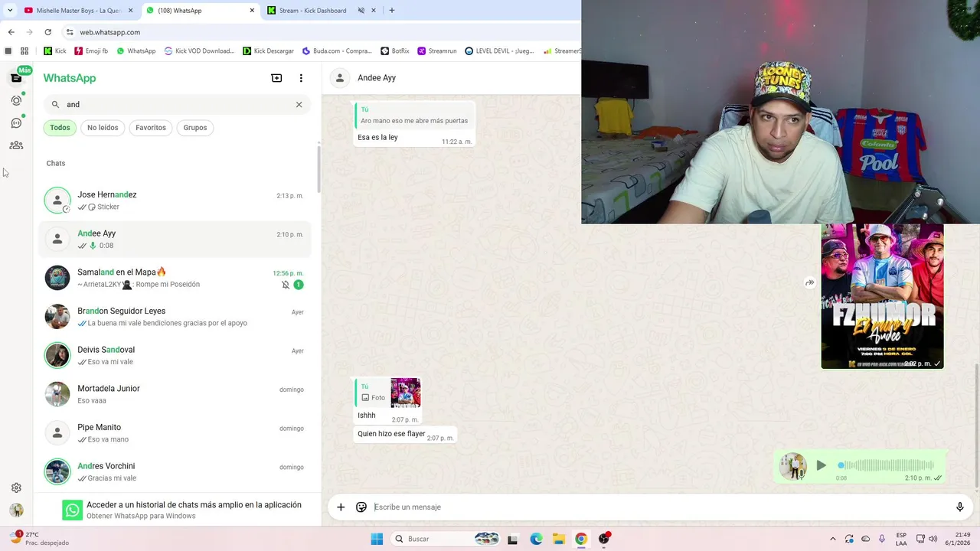Select the Favoritos filter
The image size is (980, 551).
(151, 128)
